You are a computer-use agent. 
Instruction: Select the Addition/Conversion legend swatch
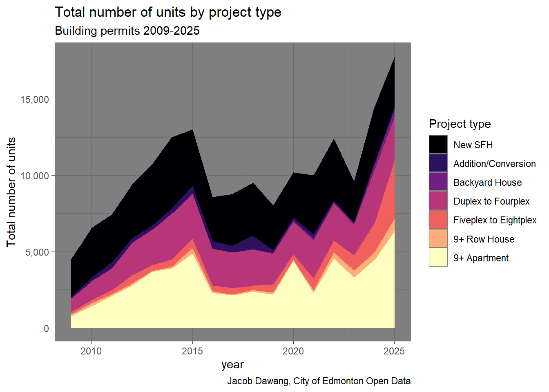click(438, 163)
